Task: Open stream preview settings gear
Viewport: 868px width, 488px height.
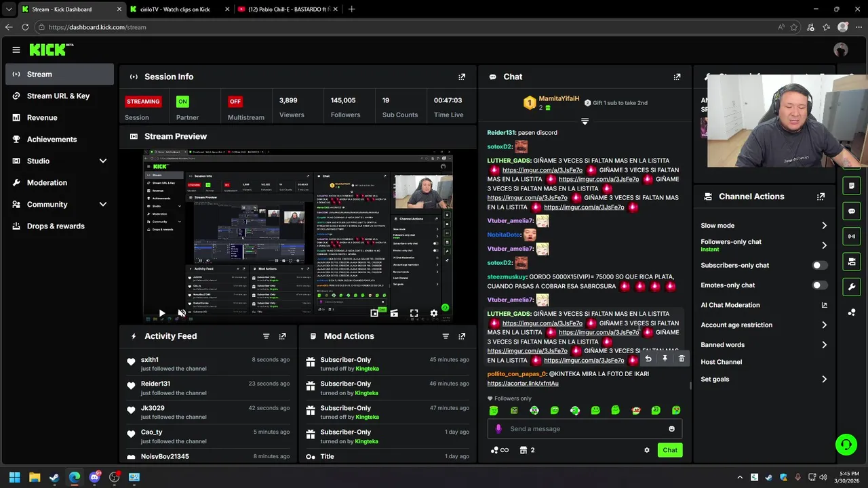Action: [434, 313]
